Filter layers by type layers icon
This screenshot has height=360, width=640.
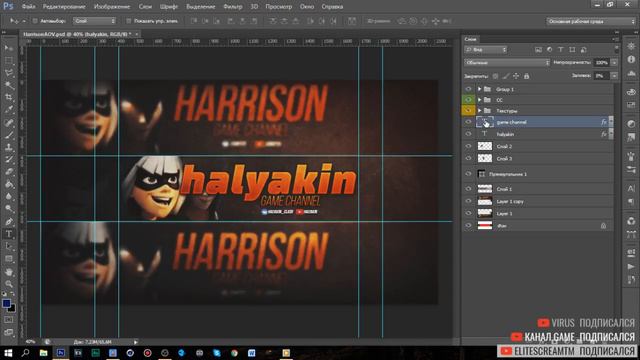tap(561, 50)
